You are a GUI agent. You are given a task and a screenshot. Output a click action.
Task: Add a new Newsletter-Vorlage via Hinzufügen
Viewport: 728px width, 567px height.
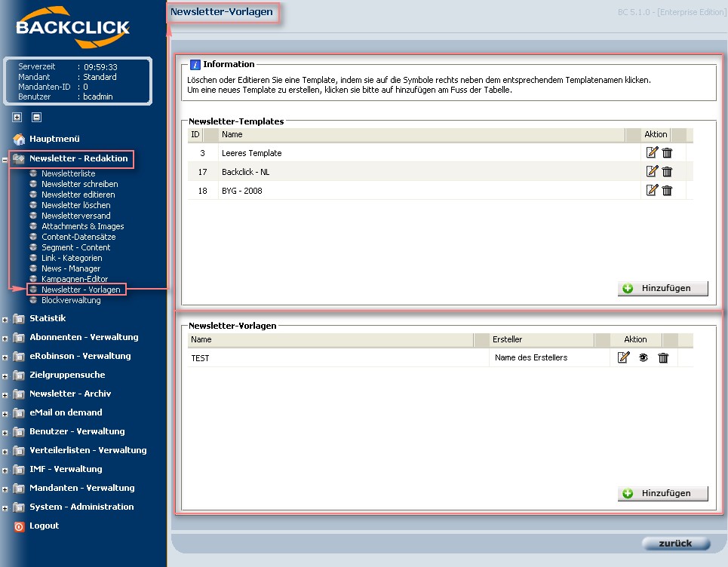pyautogui.click(x=662, y=493)
